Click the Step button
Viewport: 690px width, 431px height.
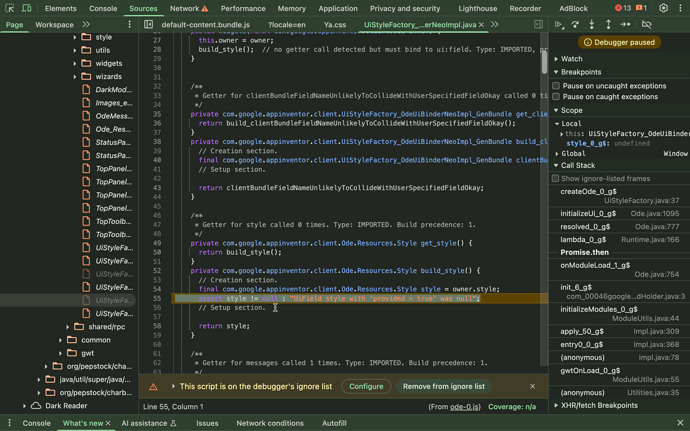pos(625,25)
